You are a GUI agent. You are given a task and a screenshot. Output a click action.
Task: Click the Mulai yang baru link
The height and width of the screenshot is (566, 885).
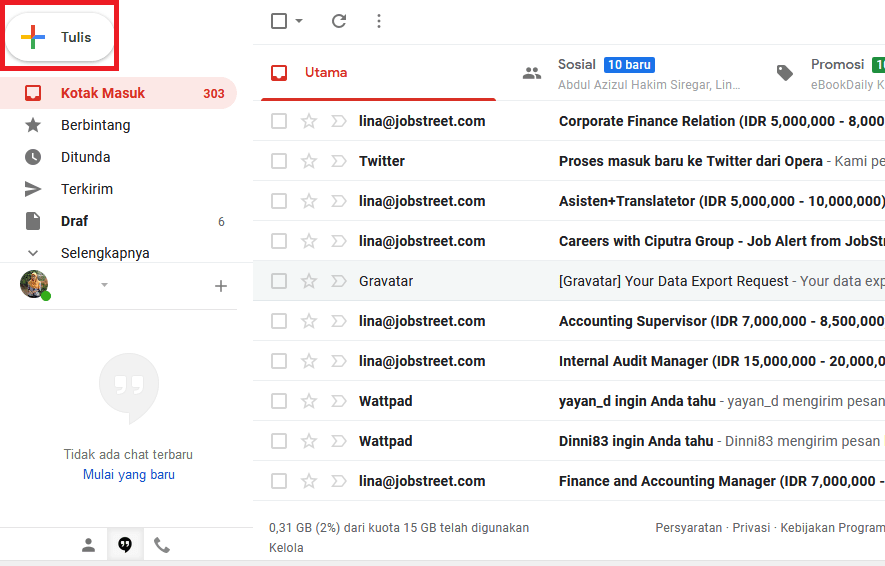pyautogui.click(x=129, y=475)
